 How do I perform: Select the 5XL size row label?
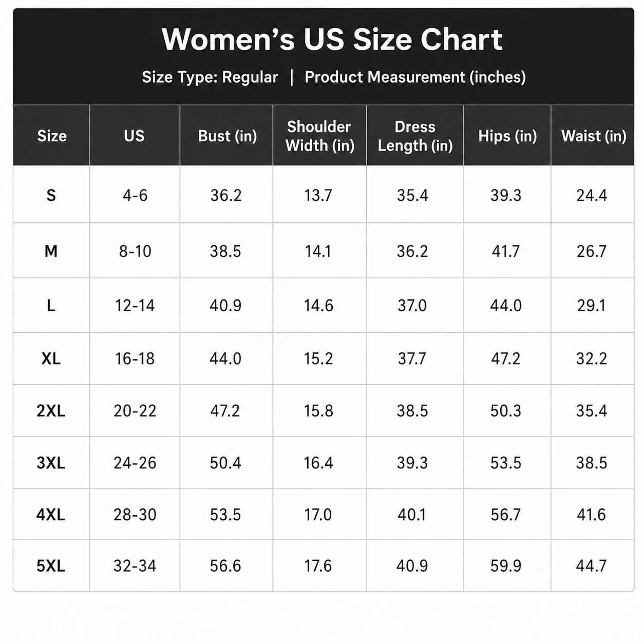coord(51,566)
